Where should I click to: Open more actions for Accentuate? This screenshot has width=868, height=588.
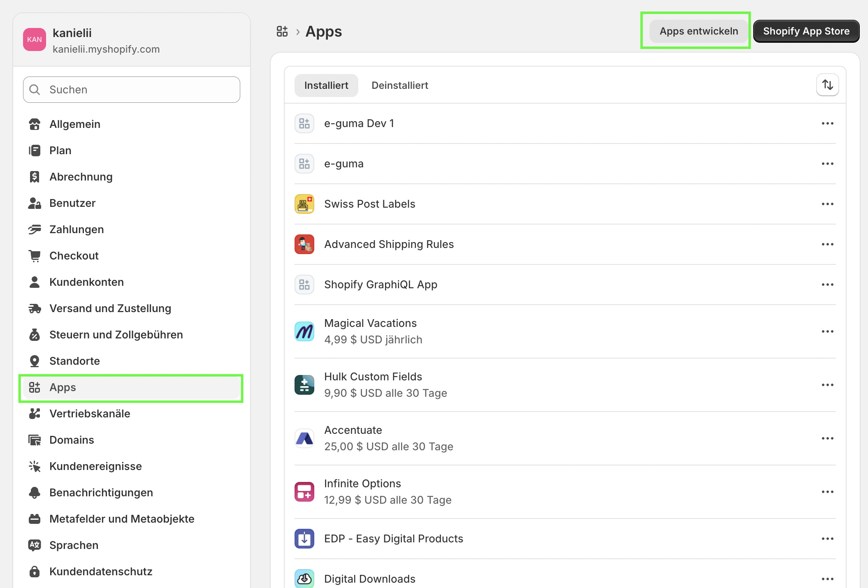click(x=827, y=438)
